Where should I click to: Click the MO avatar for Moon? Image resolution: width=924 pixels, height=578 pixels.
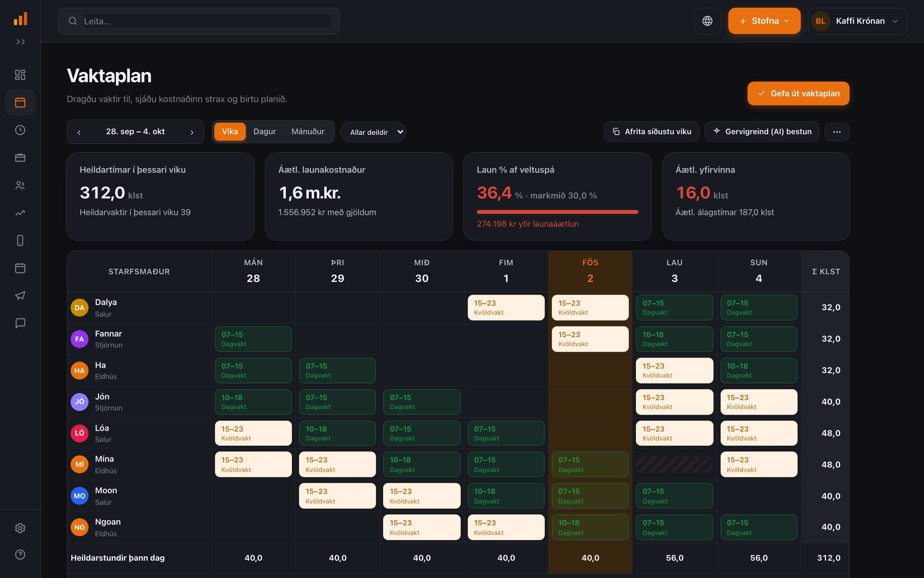(x=80, y=496)
